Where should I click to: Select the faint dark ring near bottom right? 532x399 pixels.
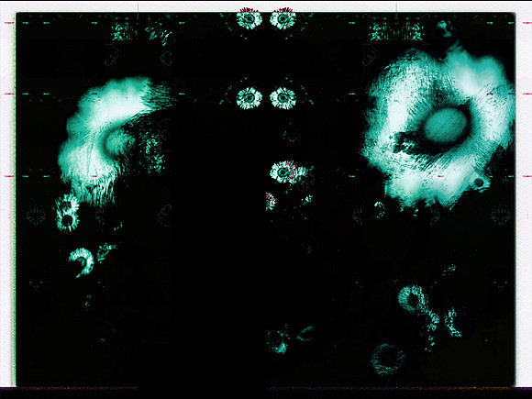click(x=389, y=360)
